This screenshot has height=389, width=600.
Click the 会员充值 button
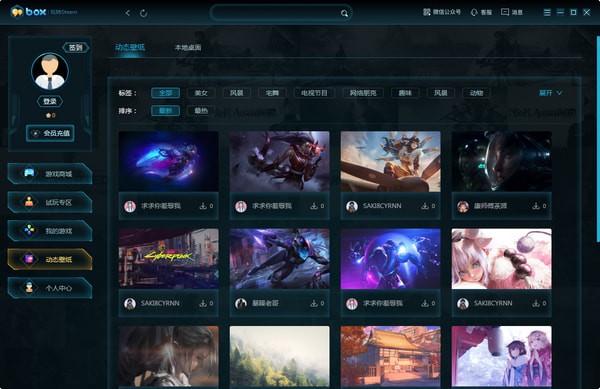point(50,133)
